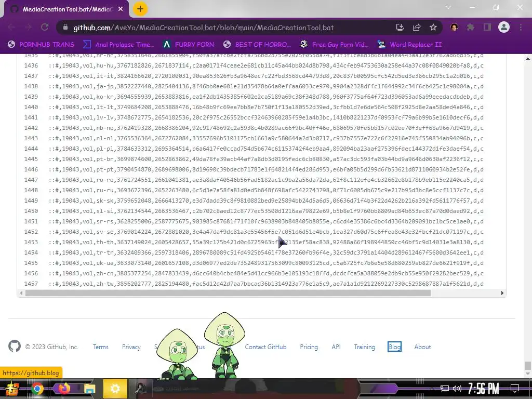532x399 pixels.
Task: Open the network tray icon
Action: [445, 389]
